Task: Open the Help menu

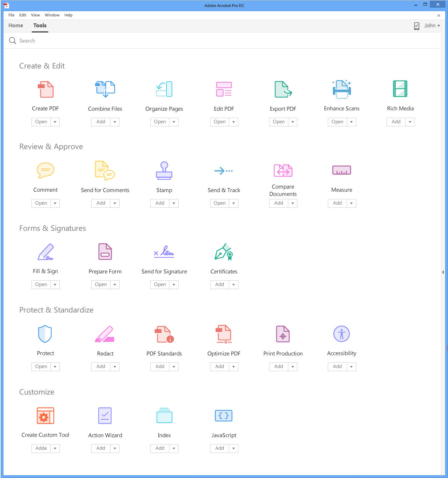Action: pos(68,15)
